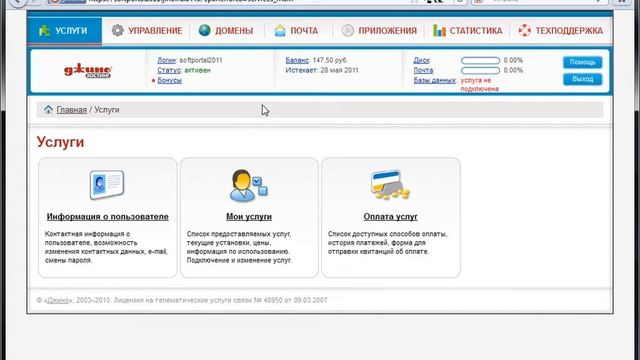This screenshot has height=360, width=640.
Task: Open the Бонусы link
Action: 169,80
